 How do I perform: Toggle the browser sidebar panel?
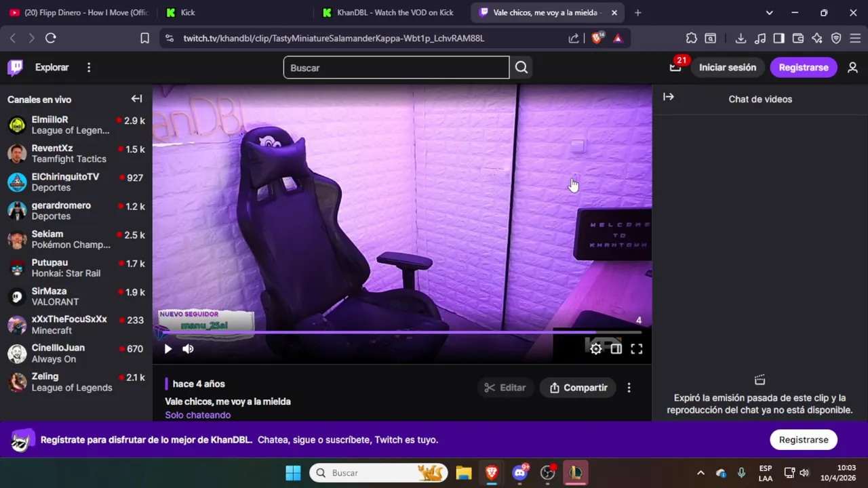click(x=779, y=38)
